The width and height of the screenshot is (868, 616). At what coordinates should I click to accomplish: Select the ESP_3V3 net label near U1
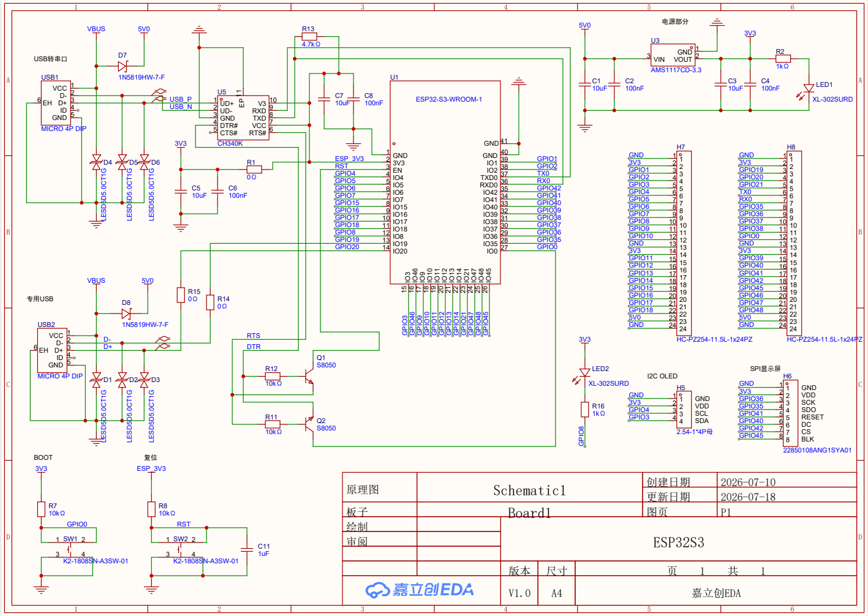pos(349,159)
